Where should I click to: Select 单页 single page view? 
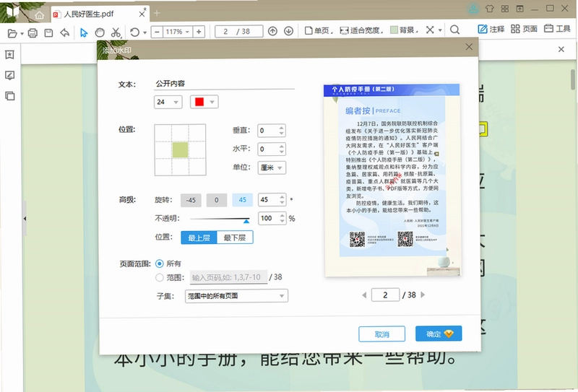(317, 30)
